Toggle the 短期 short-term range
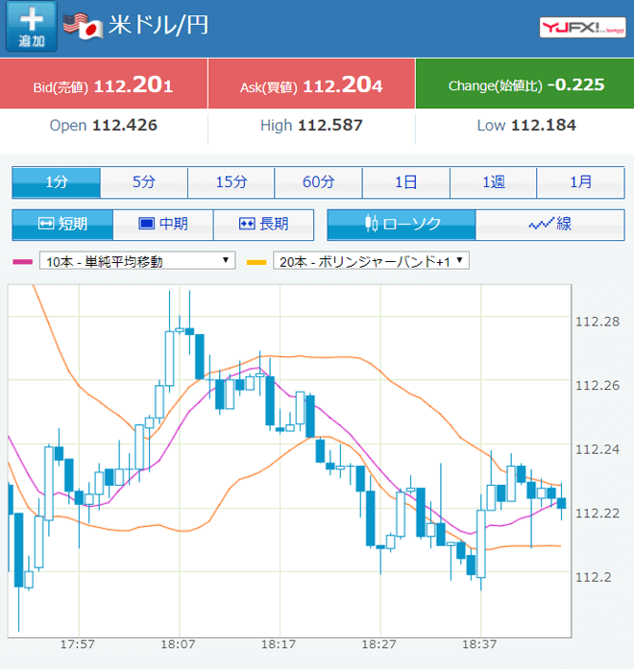 (x=62, y=225)
